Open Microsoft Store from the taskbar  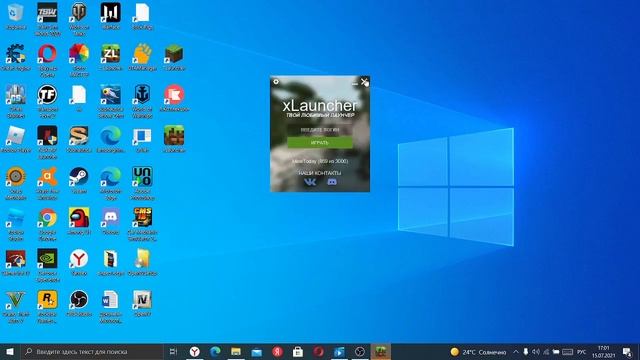[298, 351]
